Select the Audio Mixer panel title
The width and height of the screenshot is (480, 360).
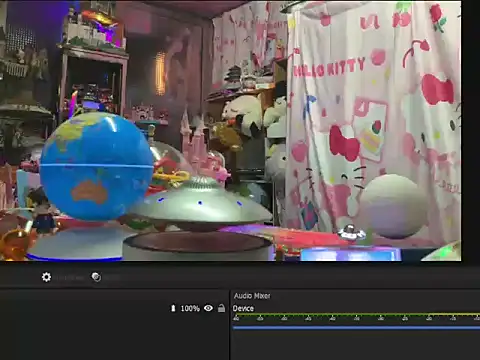[252, 296]
